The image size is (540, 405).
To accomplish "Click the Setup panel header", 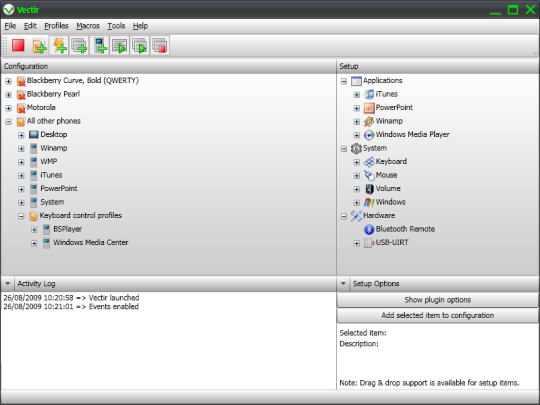I will coord(438,66).
